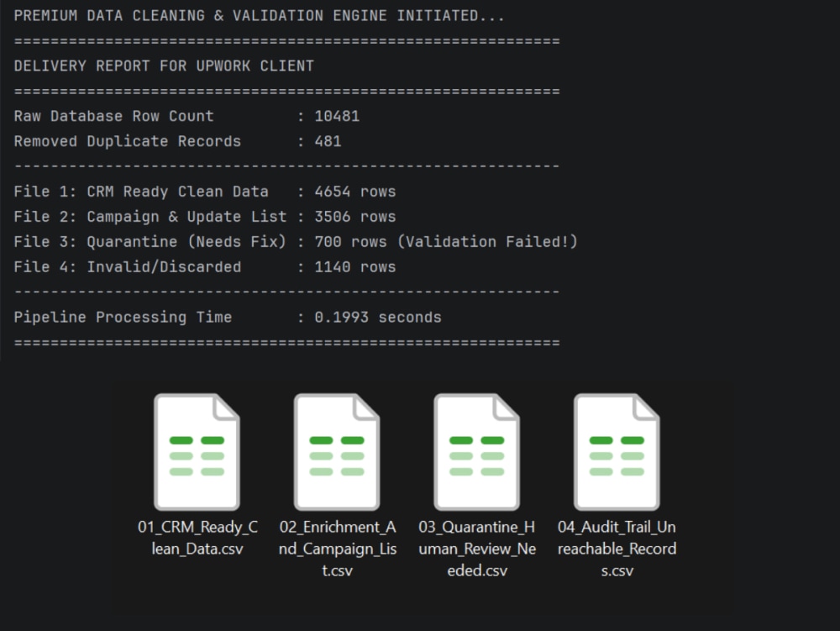Click the 'Removed Duplicate Records' label

(x=128, y=141)
